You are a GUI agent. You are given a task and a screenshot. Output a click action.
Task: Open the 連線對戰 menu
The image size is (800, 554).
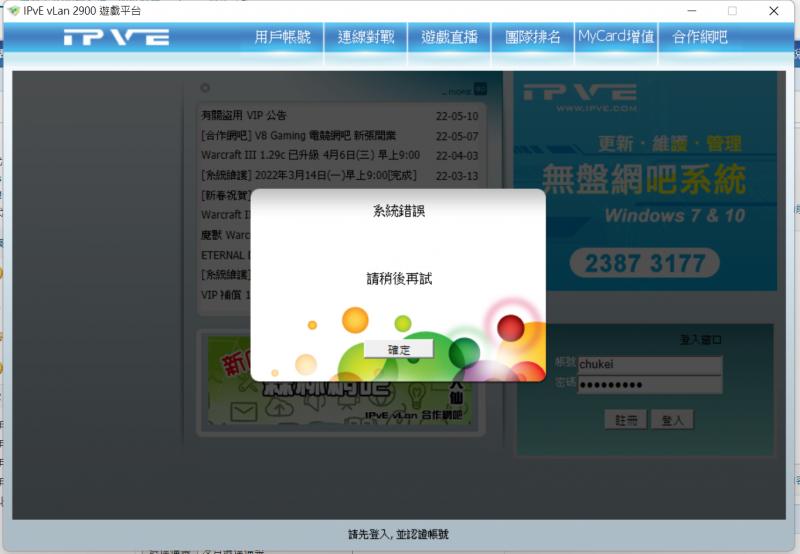pos(366,37)
